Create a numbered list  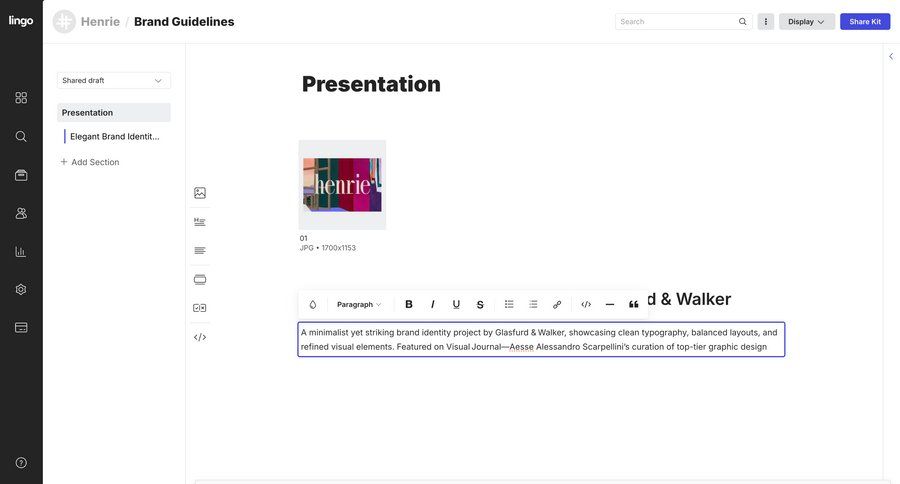click(533, 304)
